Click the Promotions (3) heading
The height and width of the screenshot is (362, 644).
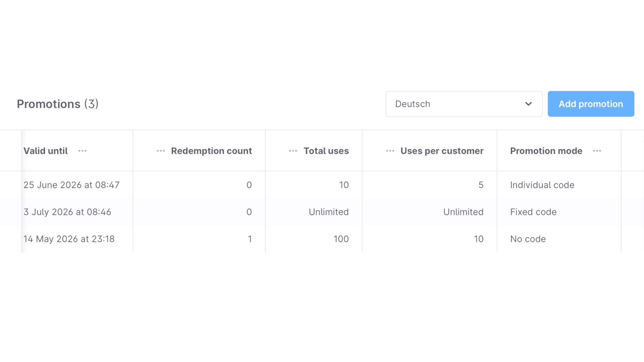pos(58,104)
